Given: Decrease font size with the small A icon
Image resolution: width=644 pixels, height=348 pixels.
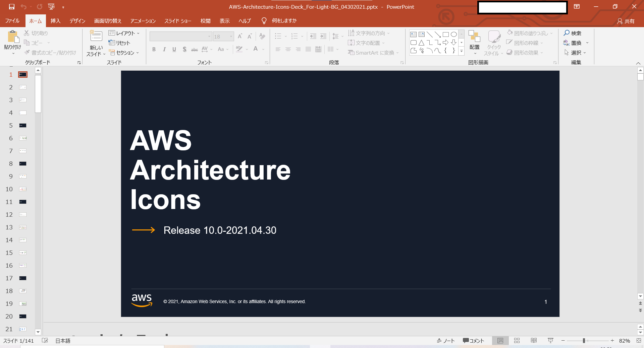Looking at the screenshot, I should click(x=250, y=36).
